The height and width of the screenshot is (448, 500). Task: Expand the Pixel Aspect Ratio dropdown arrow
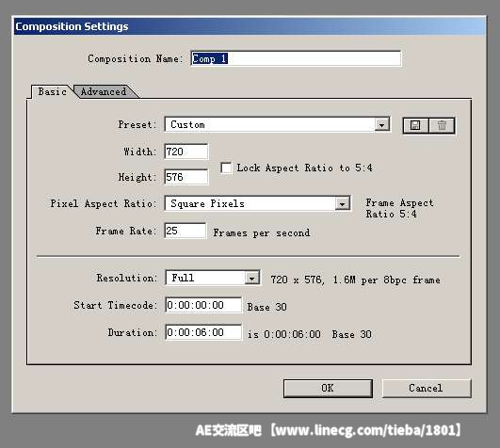tap(342, 203)
